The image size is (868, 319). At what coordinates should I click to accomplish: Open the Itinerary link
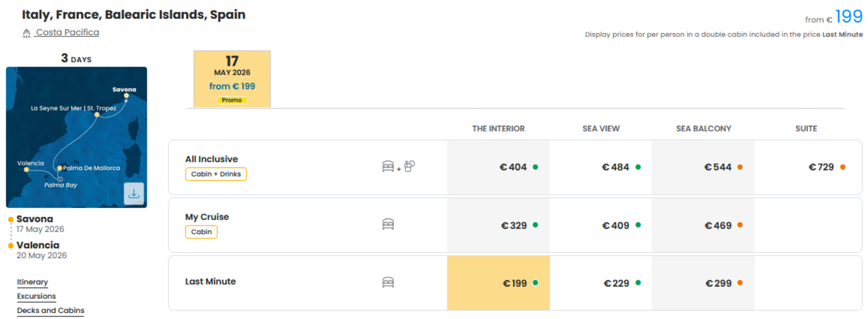point(32,282)
